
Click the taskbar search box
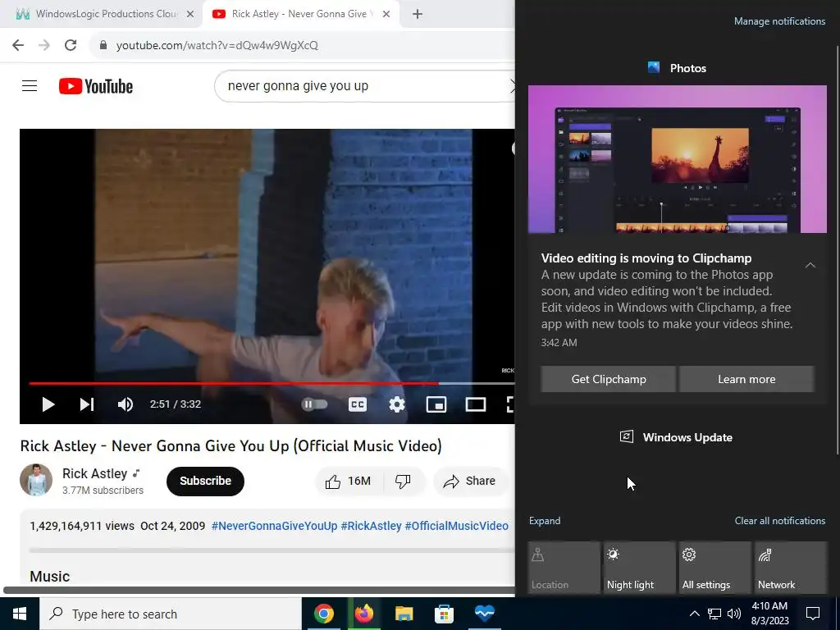pyautogui.click(x=171, y=614)
